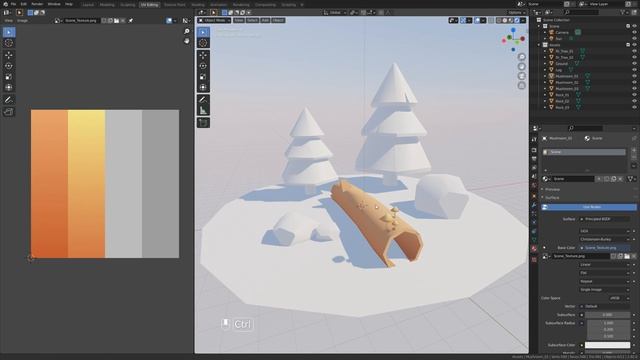Select the Scale tool in 3D viewport toolbar
The image size is (640, 360).
(203, 77)
